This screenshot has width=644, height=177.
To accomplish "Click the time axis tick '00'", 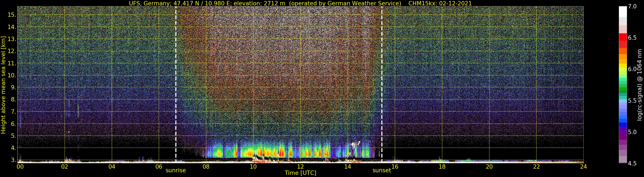I will [x=20, y=166].
